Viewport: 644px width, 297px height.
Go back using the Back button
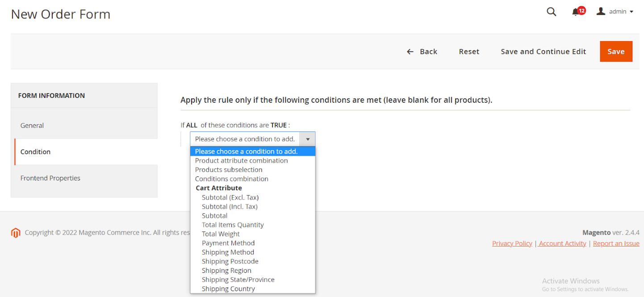coord(422,51)
